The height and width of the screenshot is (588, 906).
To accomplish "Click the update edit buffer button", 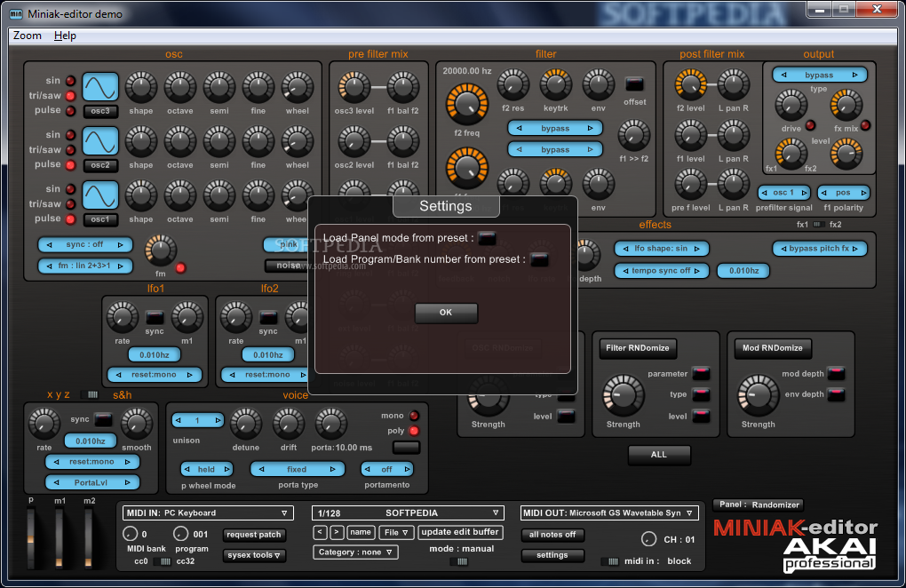I will (x=460, y=532).
